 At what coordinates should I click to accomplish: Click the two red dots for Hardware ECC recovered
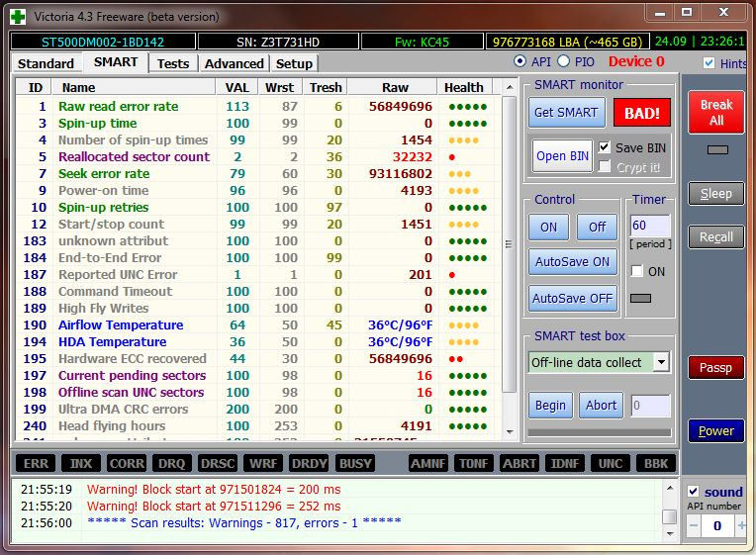point(455,359)
